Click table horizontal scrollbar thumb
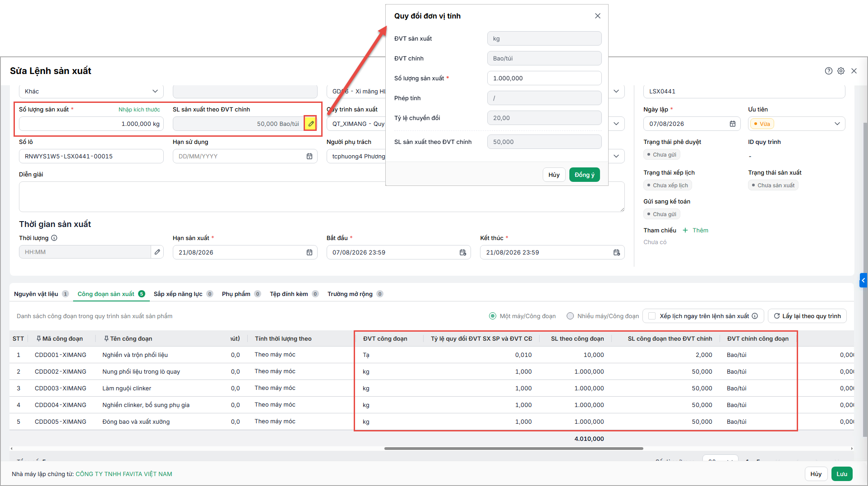This screenshot has width=868, height=486. click(513, 449)
